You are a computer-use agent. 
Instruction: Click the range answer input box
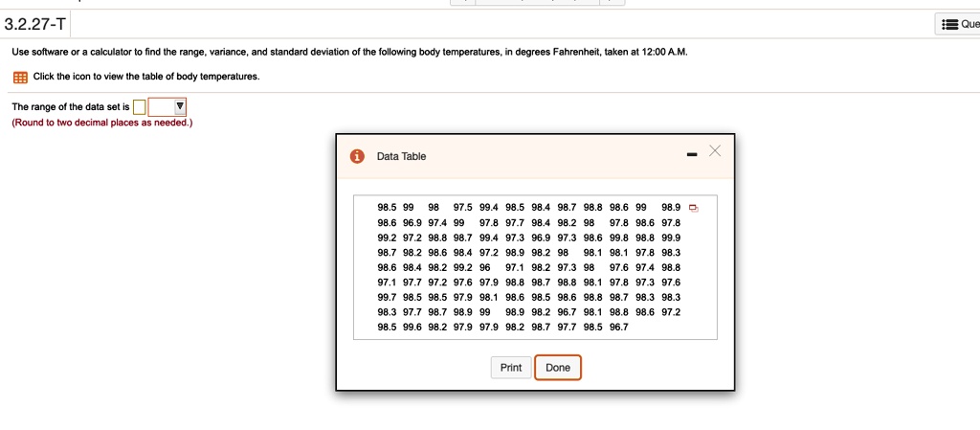point(140,107)
